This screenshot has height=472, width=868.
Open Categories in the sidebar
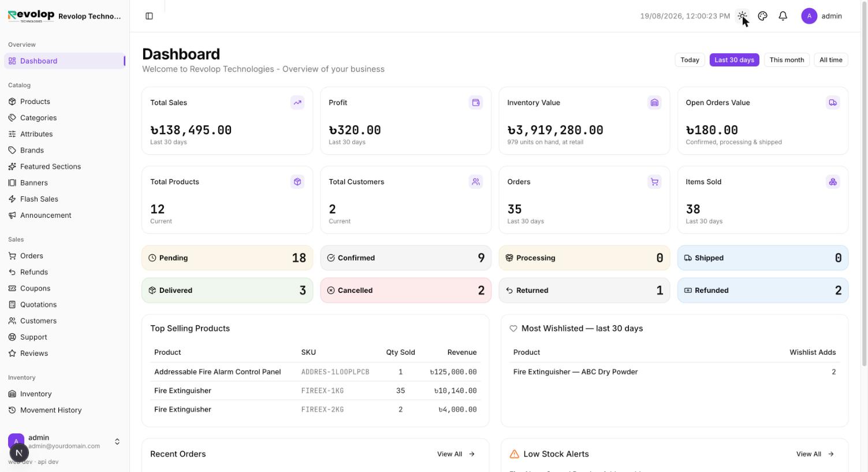pyautogui.click(x=65, y=118)
